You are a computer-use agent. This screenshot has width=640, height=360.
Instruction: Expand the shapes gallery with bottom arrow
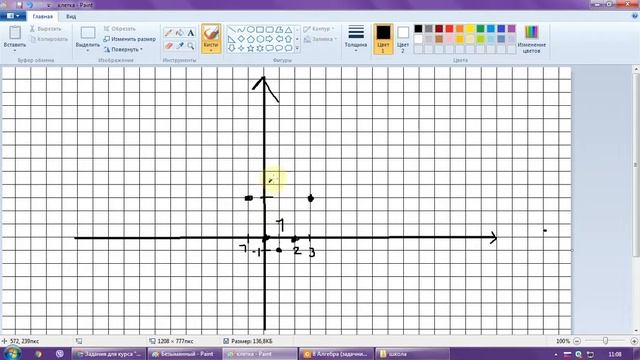297,49
